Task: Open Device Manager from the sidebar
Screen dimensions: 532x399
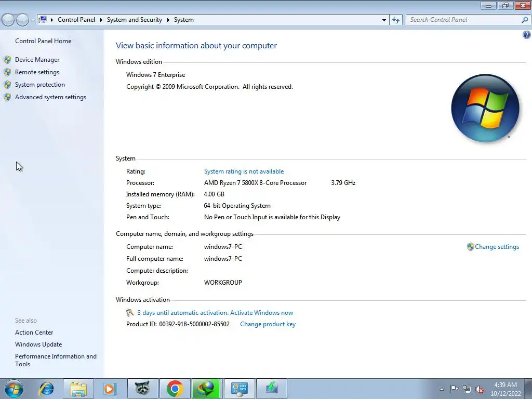Action: click(37, 60)
